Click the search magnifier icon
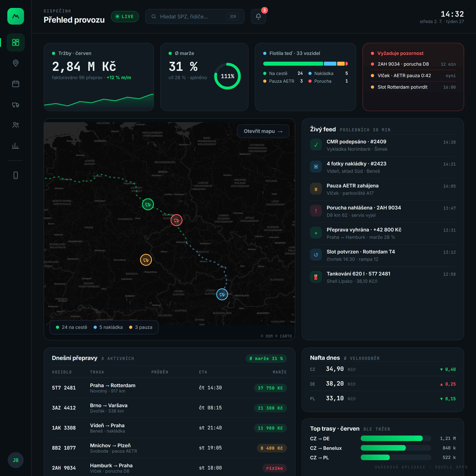 (x=154, y=16)
